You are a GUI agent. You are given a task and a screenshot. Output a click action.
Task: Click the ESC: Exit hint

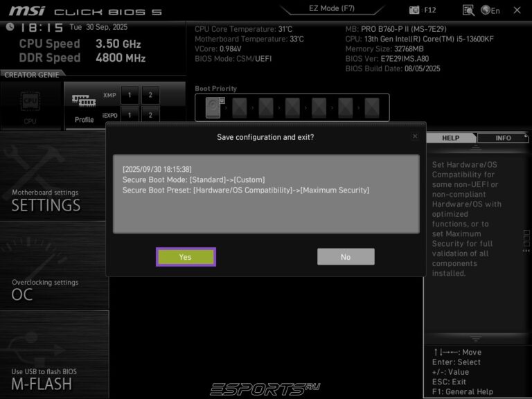(x=449, y=382)
